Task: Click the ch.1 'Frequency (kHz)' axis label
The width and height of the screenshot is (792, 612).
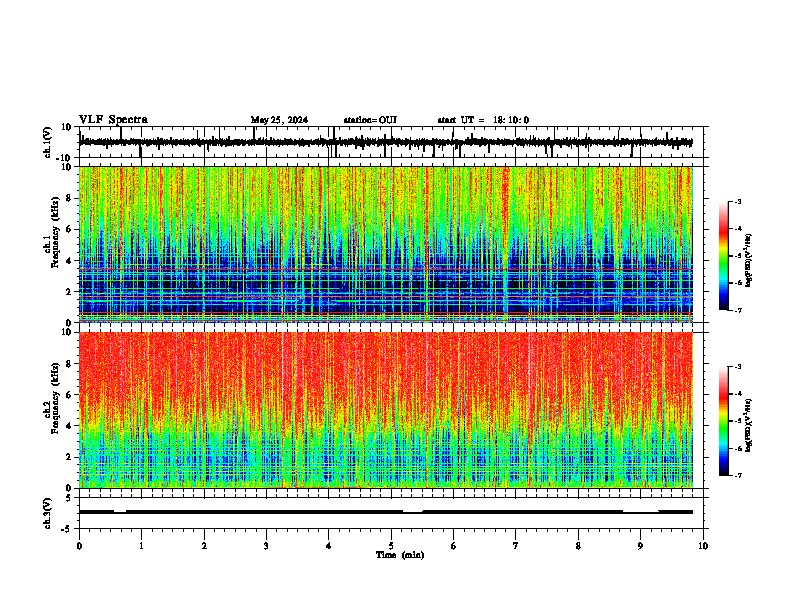Action: click(x=55, y=233)
